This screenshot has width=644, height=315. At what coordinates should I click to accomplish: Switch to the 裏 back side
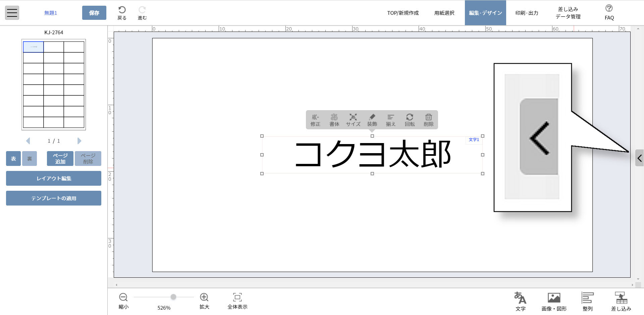coord(29,159)
